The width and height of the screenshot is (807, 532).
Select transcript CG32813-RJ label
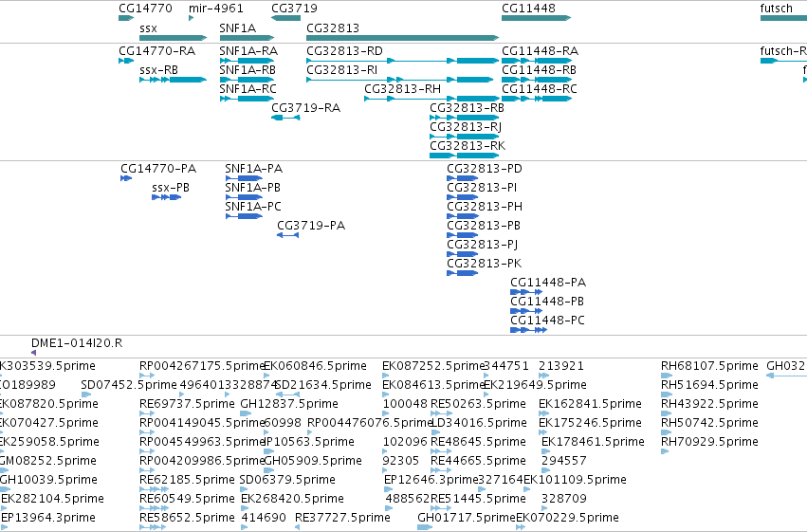[x=466, y=127]
